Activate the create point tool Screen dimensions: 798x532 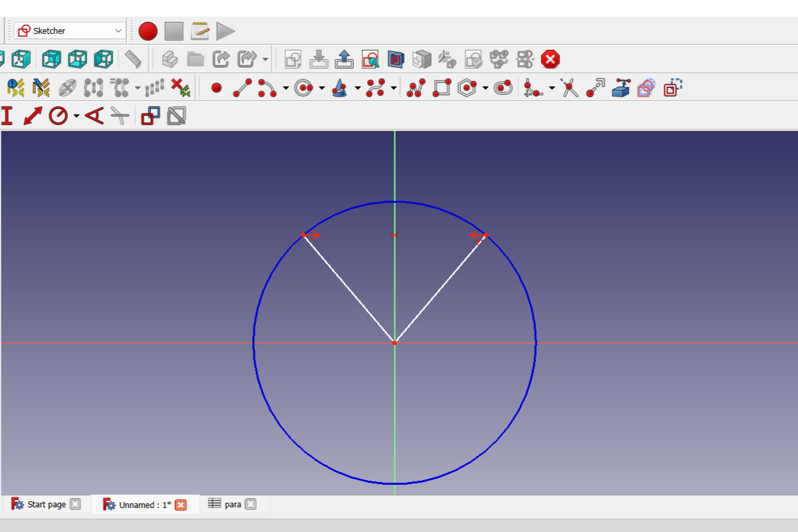click(216, 86)
